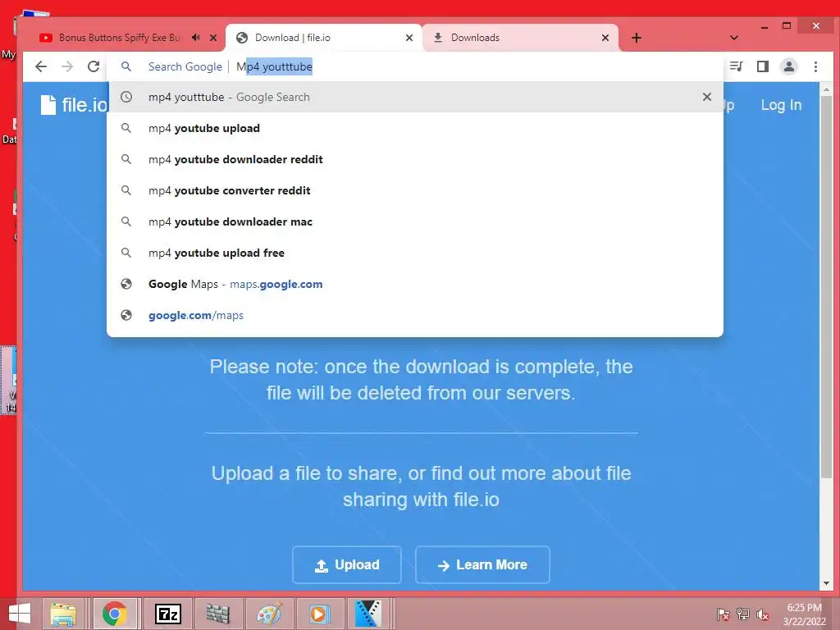This screenshot has height=630, width=840.
Task: Open the paint palette app in the taskbar
Action: [x=268, y=614]
